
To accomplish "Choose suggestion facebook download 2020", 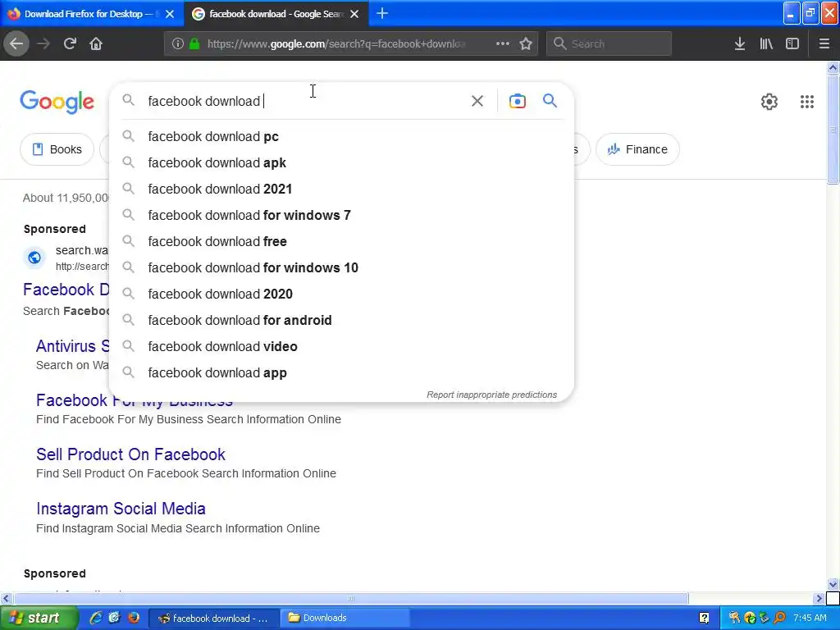I will 341,294.
